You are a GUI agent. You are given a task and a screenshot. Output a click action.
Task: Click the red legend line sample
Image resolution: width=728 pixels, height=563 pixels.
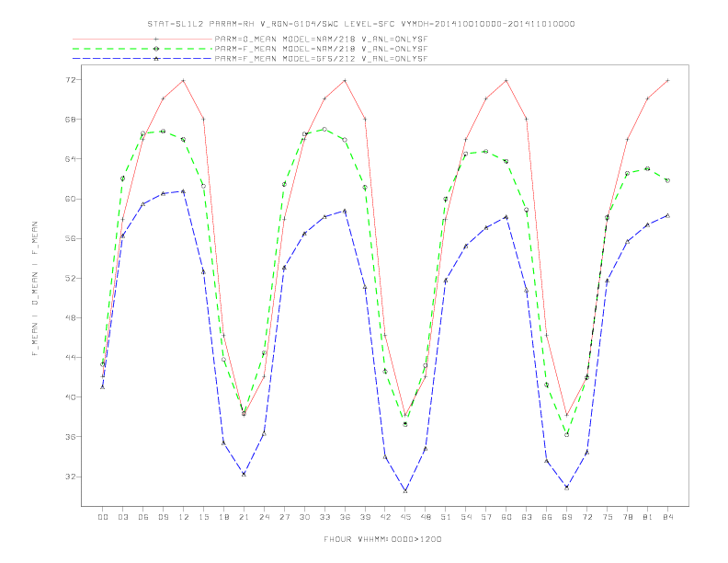(142, 40)
